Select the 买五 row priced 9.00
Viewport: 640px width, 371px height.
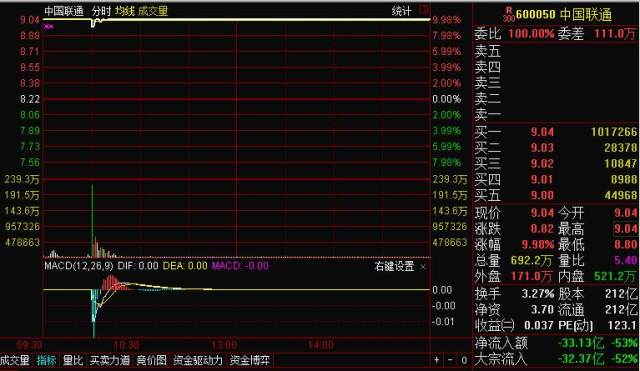tap(556, 195)
